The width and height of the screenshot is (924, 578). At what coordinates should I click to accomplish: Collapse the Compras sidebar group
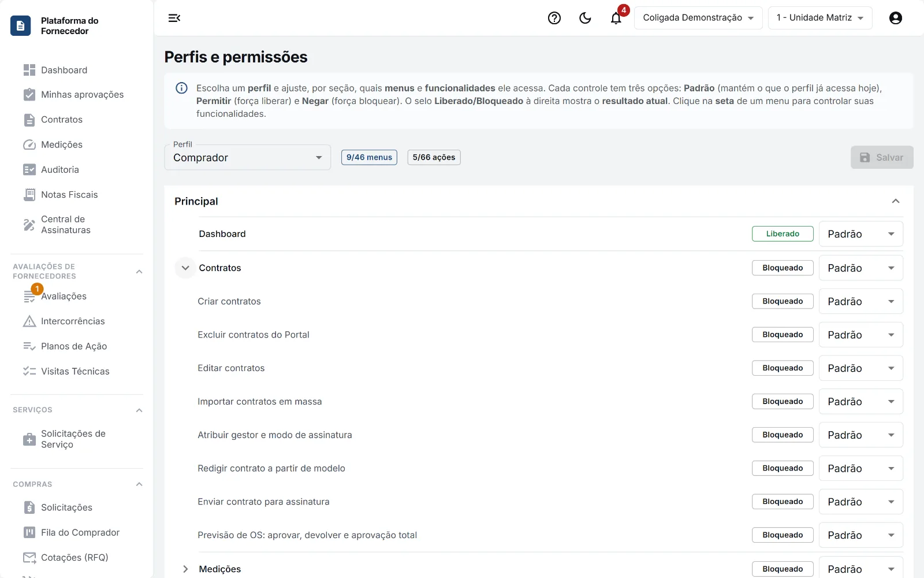coord(139,484)
